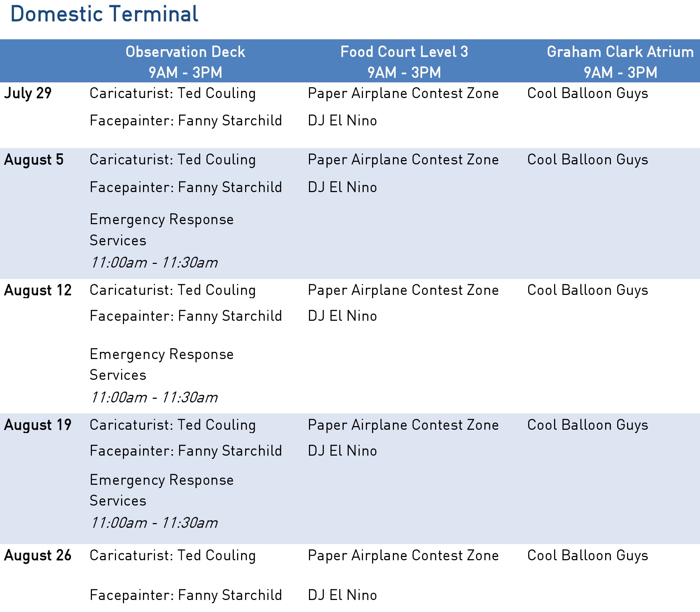The width and height of the screenshot is (700, 612).
Task: Click Emergency Response Services in August 5 row
Action: tap(162, 230)
